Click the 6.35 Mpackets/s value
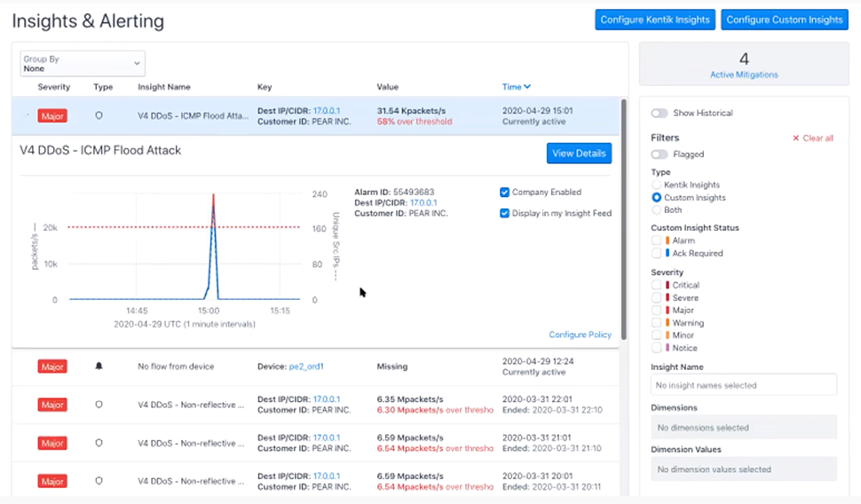 click(410, 399)
